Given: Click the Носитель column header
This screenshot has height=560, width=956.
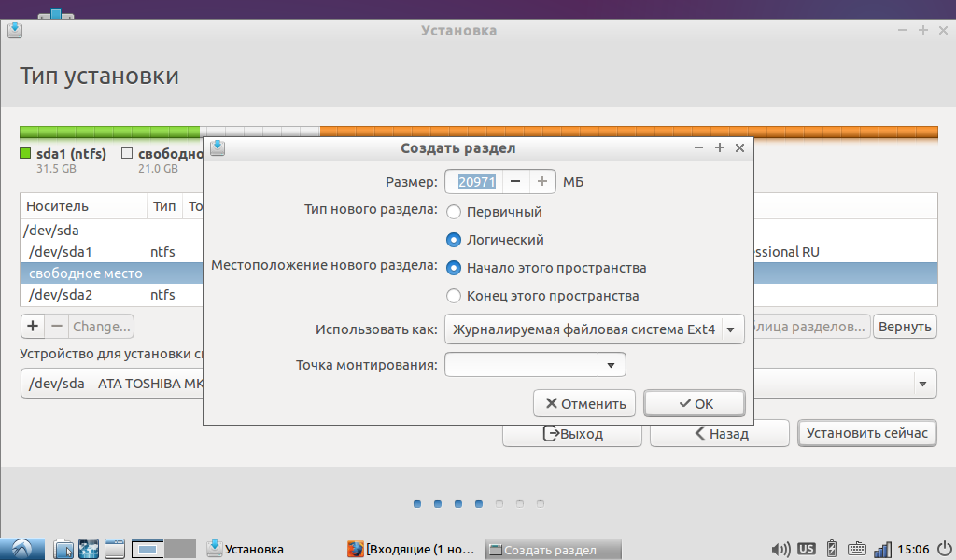Looking at the screenshot, I should pyautogui.click(x=83, y=206).
